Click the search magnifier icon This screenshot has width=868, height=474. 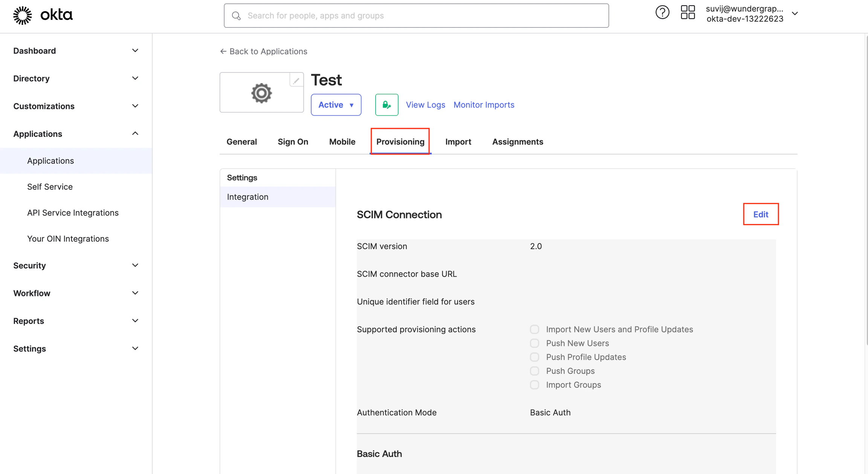[236, 15]
